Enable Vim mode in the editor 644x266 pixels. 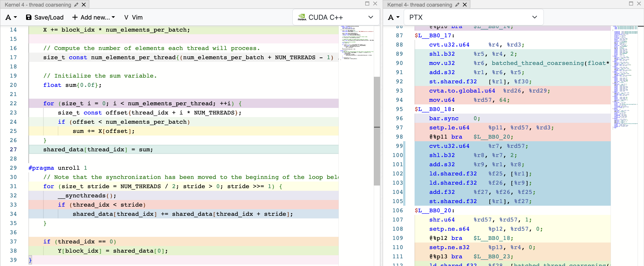[133, 17]
